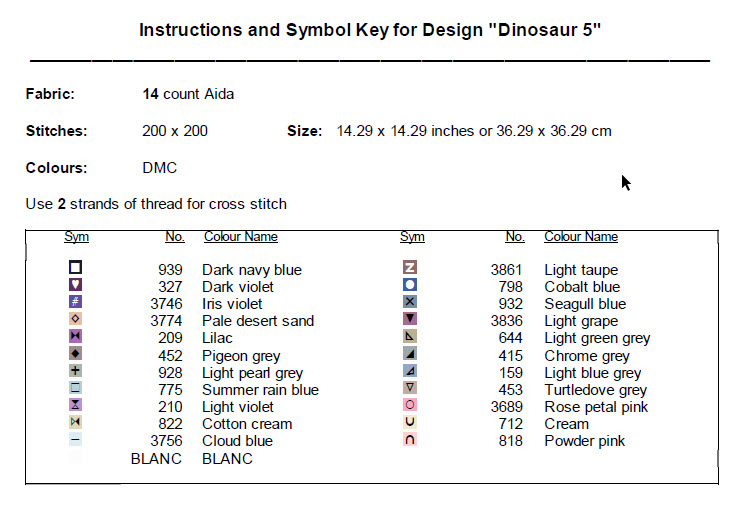The width and height of the screenshot is (747, 509).
Task: Select the Iris violet hash symbol
Action: coord(76,302)
